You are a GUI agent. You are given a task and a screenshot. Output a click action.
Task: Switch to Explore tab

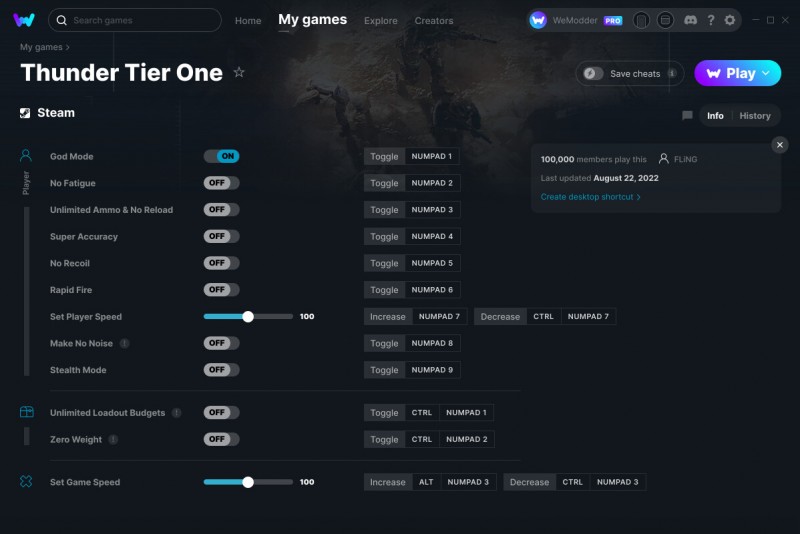(x=381, y=21)
